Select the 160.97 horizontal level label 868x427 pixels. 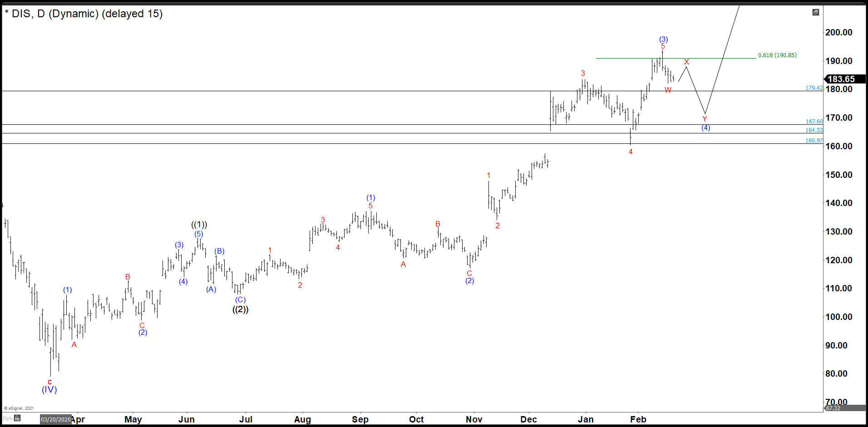814,141
